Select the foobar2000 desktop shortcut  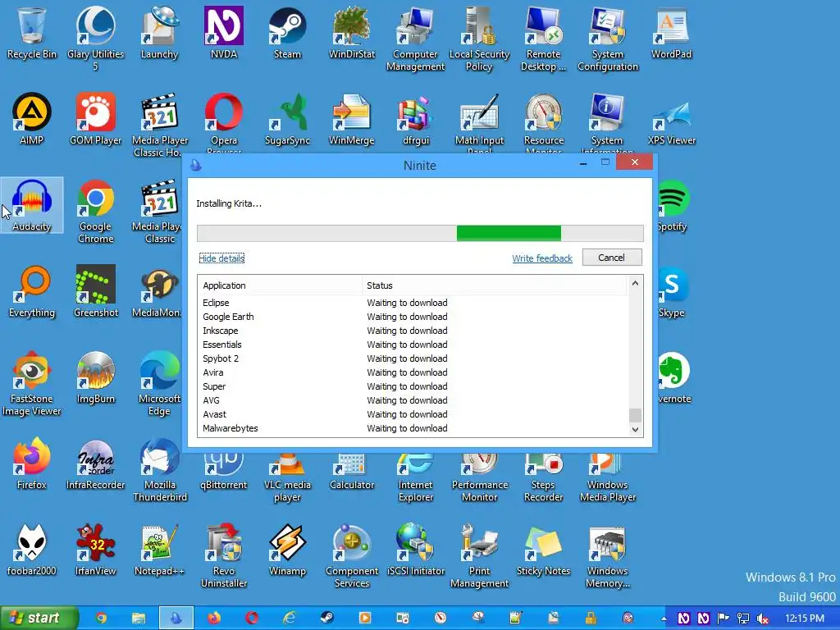(32, 550)
